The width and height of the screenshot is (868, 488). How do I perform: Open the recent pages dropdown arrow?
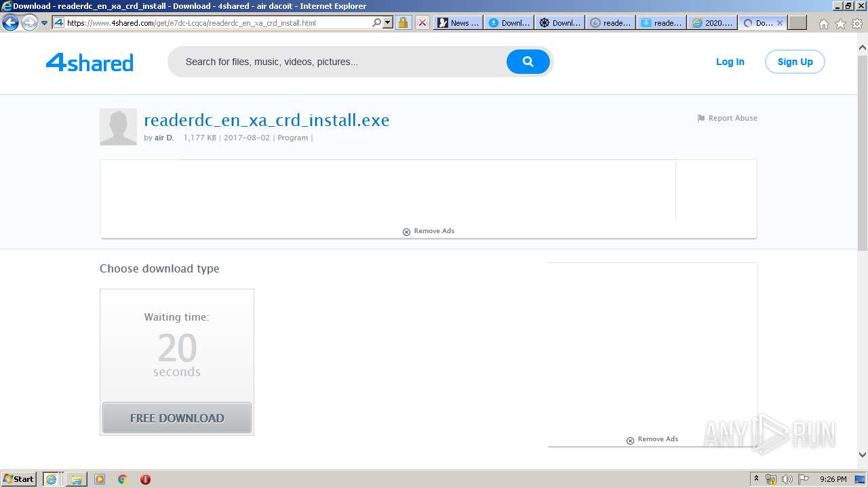pyautogui.click(x=45, y=22)
